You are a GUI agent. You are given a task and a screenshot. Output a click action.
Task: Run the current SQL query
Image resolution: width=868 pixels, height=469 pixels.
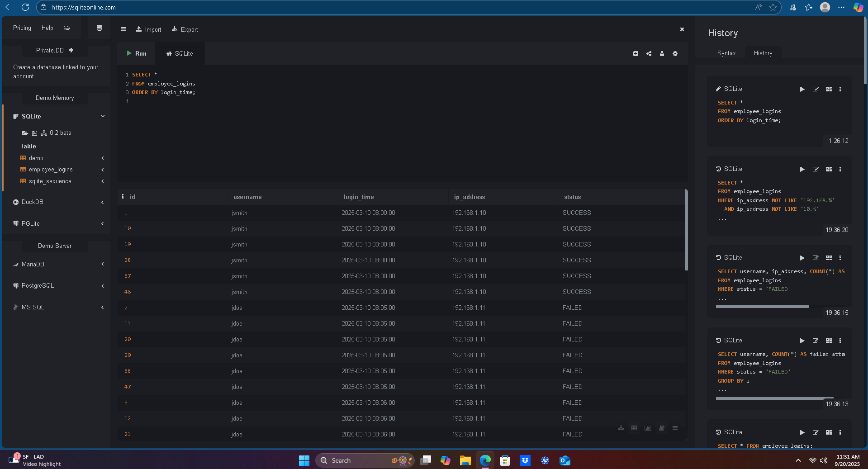pos(136,53)
